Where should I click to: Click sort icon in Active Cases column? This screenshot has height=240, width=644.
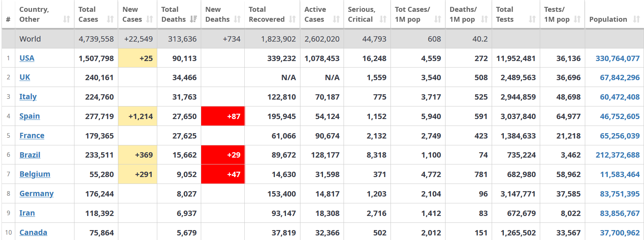click(336, 19)
